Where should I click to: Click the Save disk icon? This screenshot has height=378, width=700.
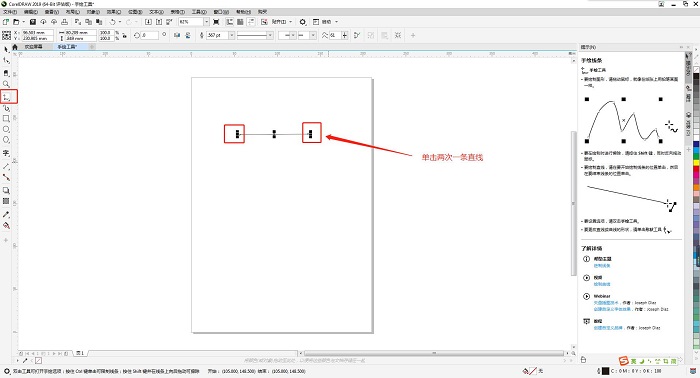[33, 22]
